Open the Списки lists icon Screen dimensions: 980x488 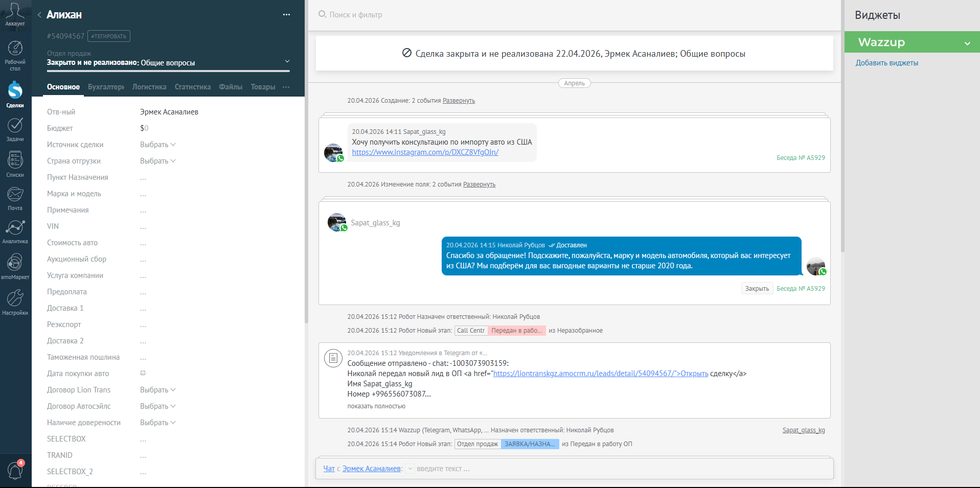tap(15, 160)
